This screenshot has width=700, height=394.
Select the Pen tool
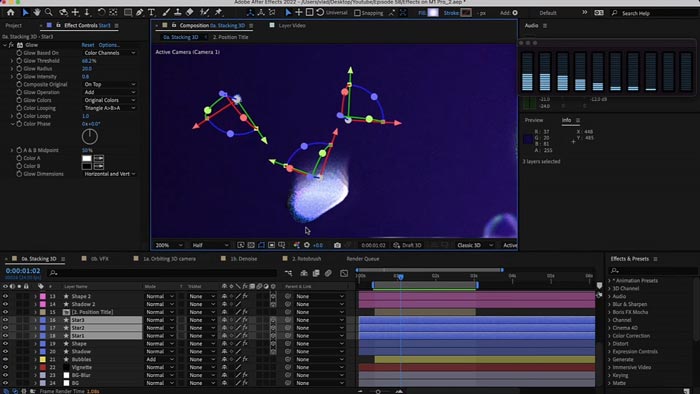point(140,12)
